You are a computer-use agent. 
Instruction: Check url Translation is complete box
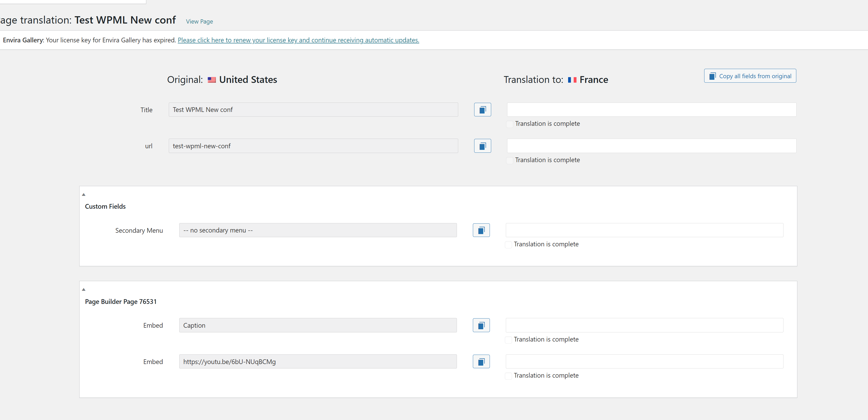coord(510,160)
